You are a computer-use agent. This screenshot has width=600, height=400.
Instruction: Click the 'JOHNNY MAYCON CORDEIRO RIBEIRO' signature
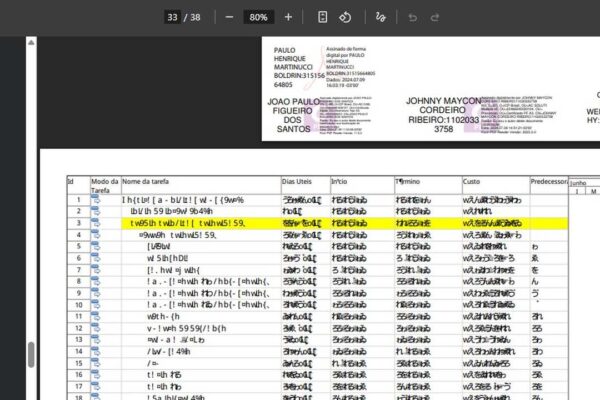[x=443, y=115]
